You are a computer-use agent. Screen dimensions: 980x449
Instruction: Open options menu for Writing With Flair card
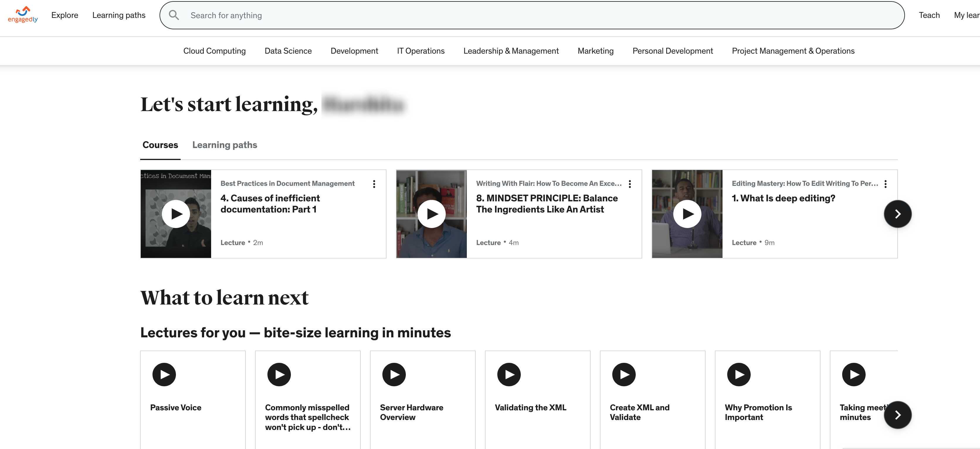(x=630, y=184)
